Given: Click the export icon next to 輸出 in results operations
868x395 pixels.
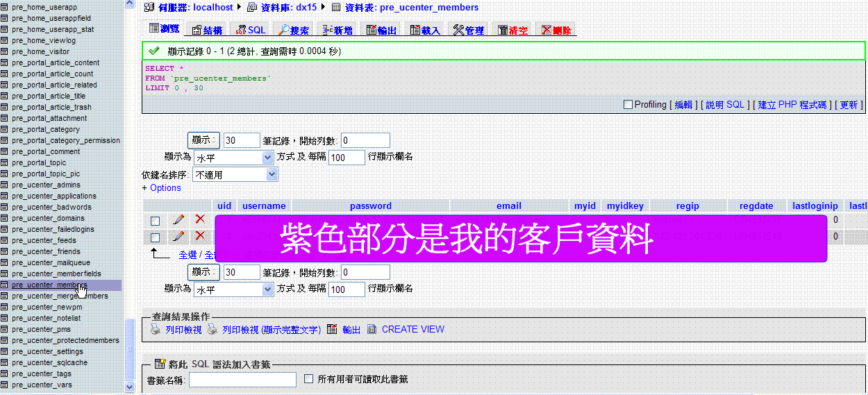Looking at the screenshot, I should point(332,329).
